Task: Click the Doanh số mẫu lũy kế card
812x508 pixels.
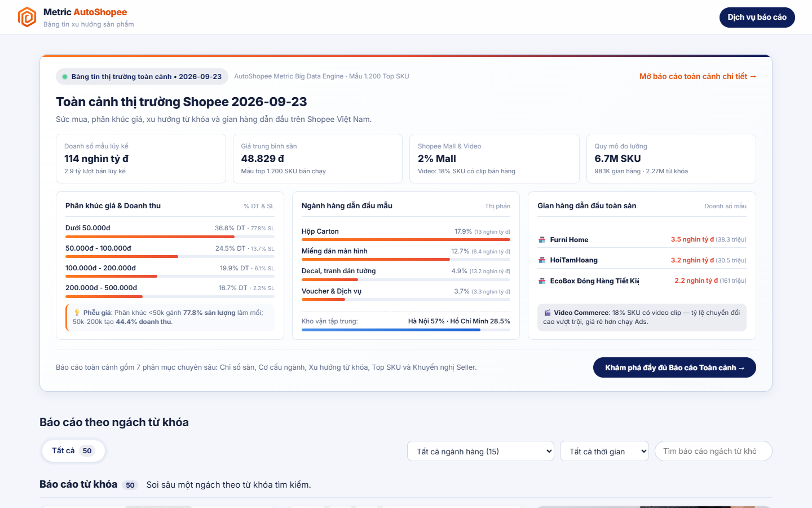Action: pos(141,159)
